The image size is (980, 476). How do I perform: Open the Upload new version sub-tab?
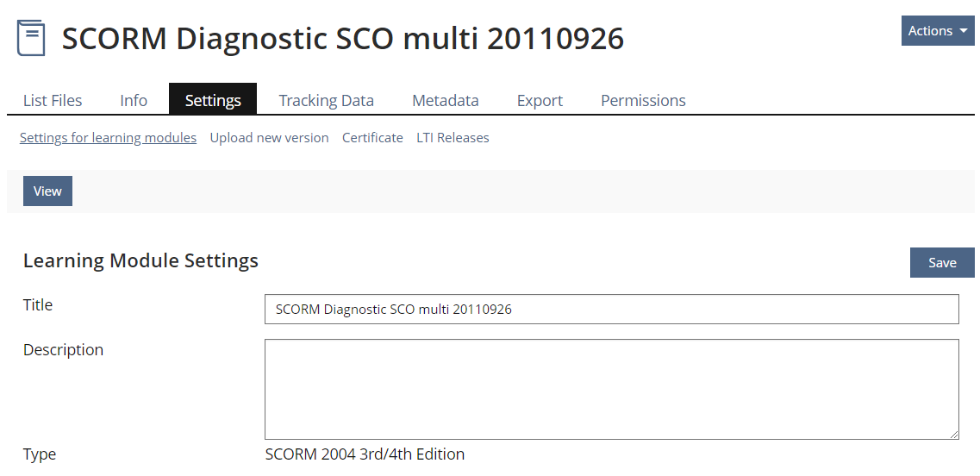coord(269,138)
